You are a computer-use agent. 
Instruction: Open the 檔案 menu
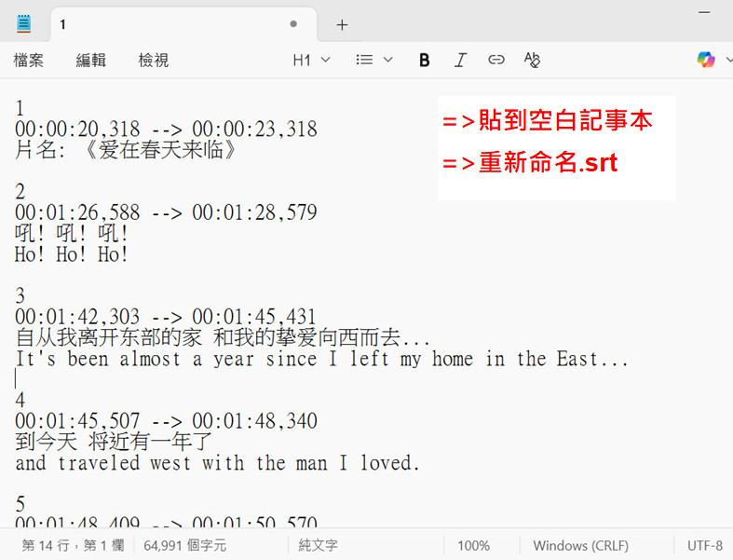tap(29, 61)
